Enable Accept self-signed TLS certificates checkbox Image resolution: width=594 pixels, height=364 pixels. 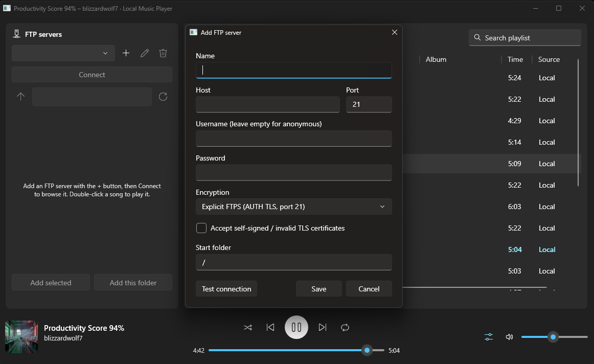click(x=201, y=228)
